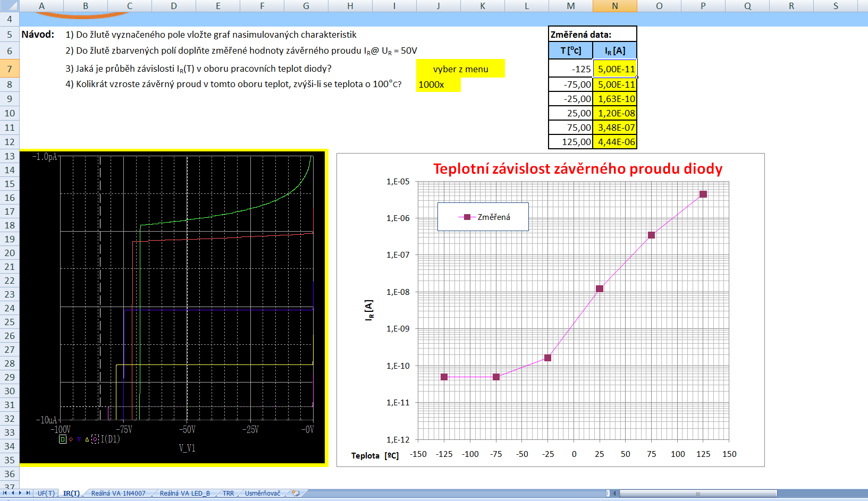Click instruction 2 'Do žlutě zbarvených polí'

click(241, 51)
